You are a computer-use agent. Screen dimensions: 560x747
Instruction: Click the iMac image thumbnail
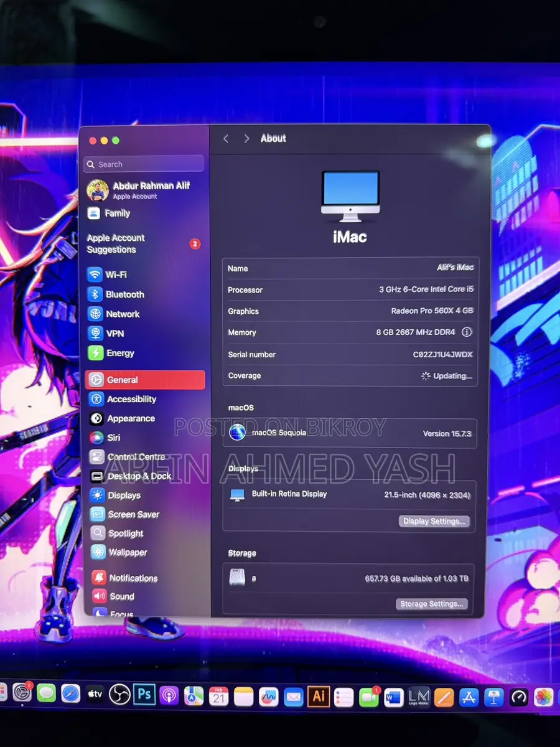(350, 195)
